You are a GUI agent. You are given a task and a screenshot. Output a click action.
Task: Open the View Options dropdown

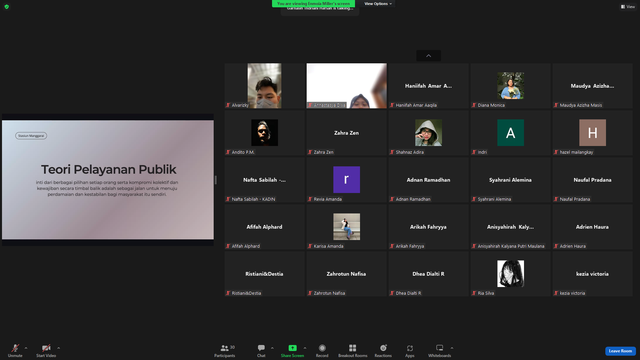pos(378,4)
